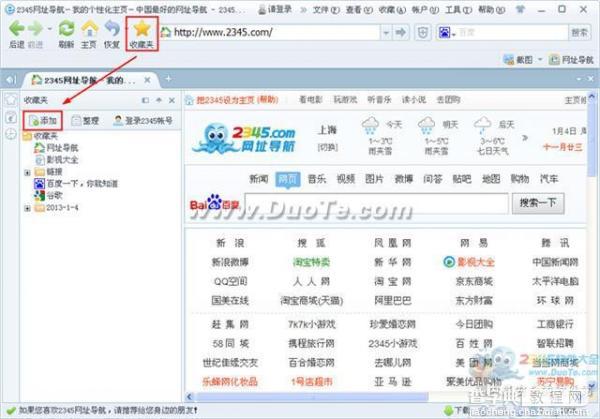Viewport: 600px width, 419px height.
Task: Select the 收藏夹 root folder
Action: tap(41, 136)
